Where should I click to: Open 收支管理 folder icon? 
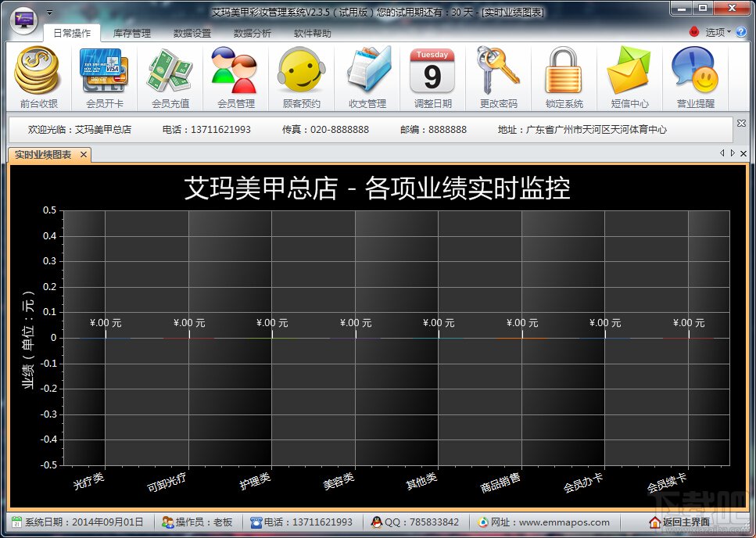(x=367, y=70)
